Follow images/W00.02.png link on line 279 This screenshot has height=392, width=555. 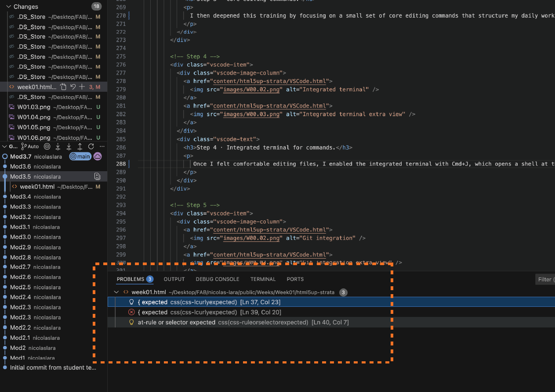coord(252,90)
